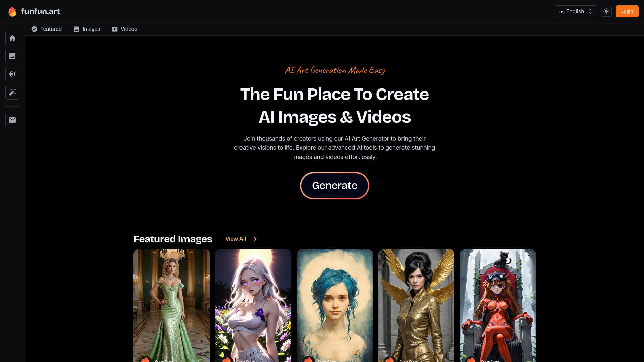
Task: Click the picture icon beside Images
Action: 76,29
